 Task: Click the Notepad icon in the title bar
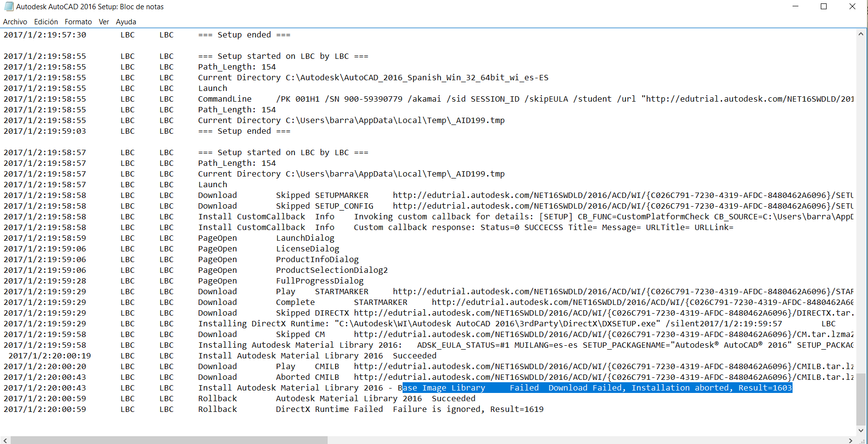9,7
